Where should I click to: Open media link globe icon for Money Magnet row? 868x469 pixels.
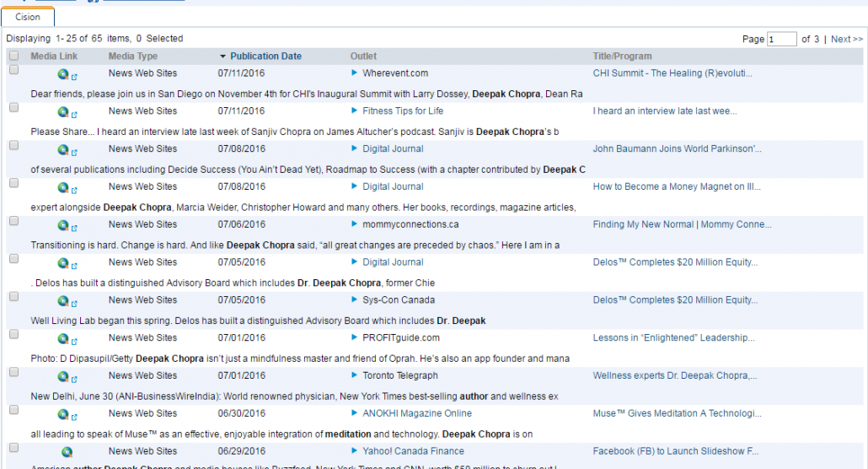tap(63, 187)
